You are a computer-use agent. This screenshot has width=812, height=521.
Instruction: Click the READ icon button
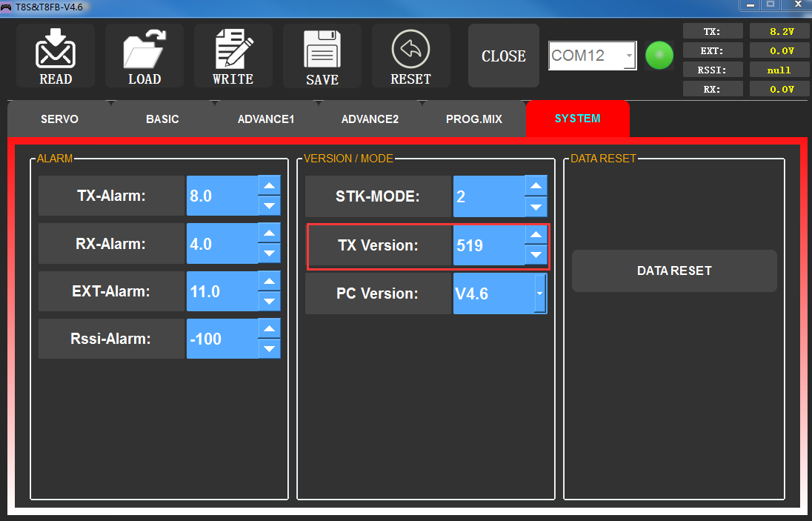point(56,56)
